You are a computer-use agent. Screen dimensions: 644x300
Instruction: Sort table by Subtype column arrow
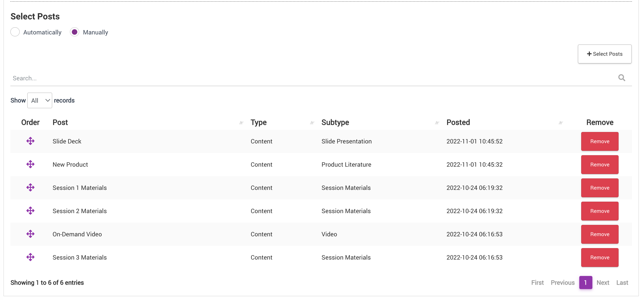[x=437, y=123]
